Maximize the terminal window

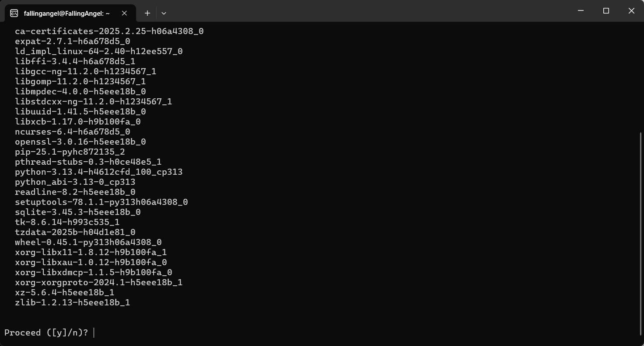click(x=606, y=10)
